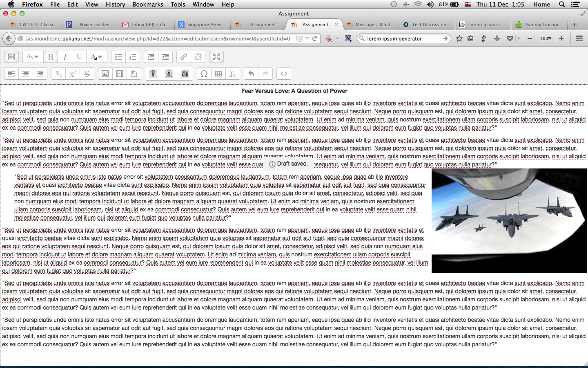
Task: Undo the last edit
Action: (251, 74)
